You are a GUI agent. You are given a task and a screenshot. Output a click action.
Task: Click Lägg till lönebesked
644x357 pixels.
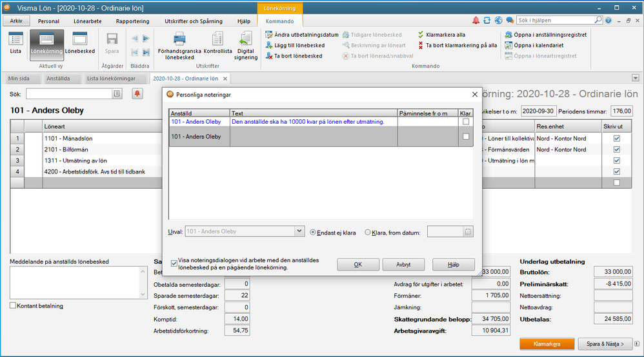[294, 45]
